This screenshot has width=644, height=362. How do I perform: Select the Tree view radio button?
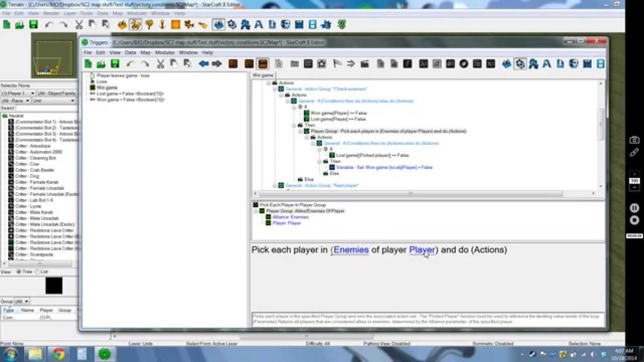coord(19,271)
